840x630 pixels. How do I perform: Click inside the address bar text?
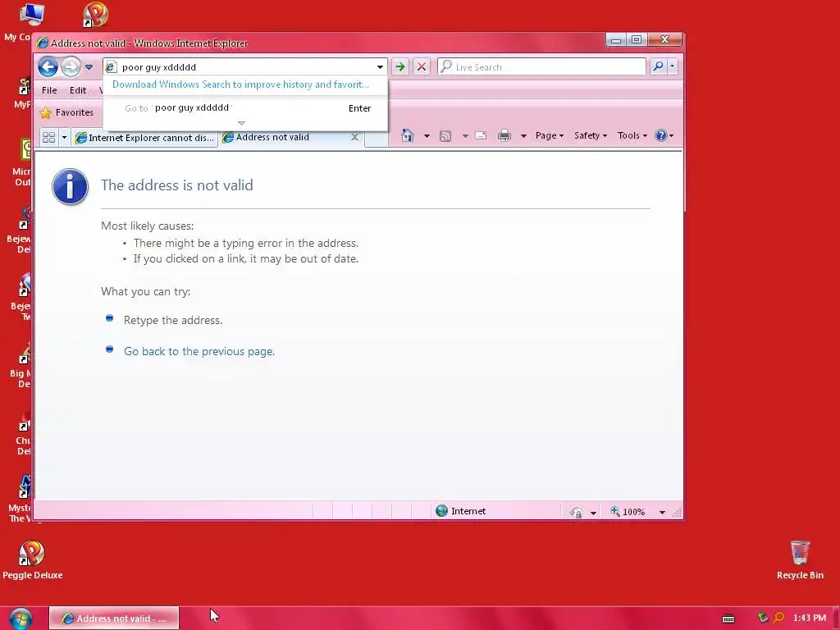159,67
